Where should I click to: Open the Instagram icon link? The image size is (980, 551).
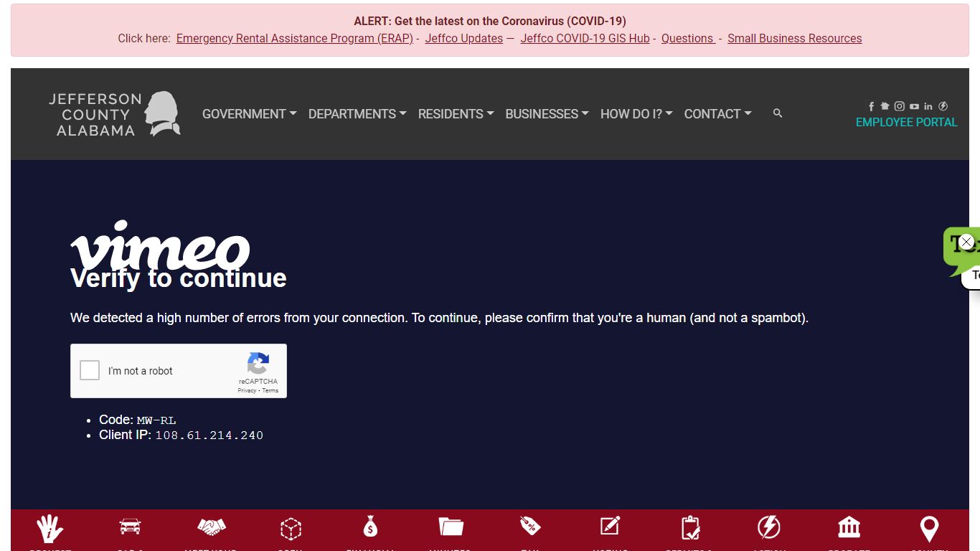900,106
